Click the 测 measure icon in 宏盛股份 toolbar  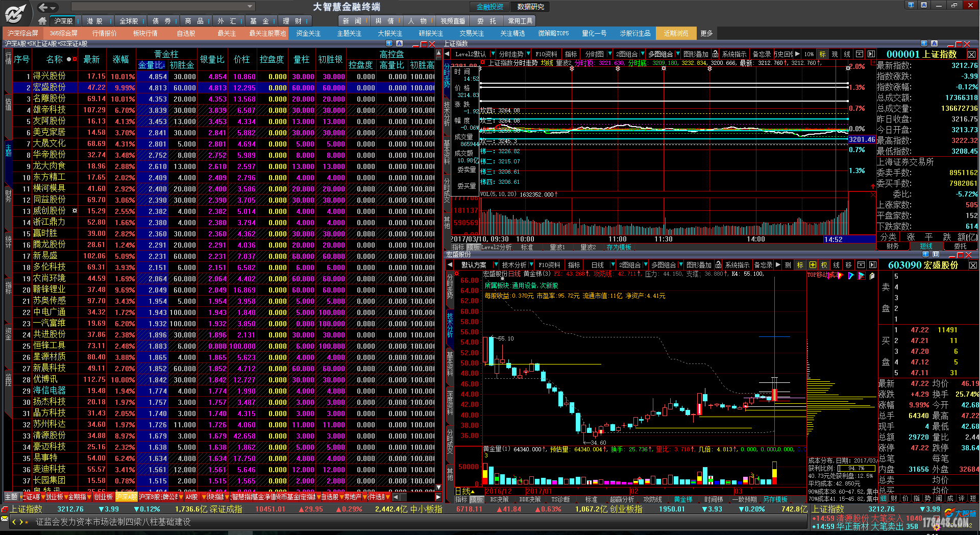[788, 265]
